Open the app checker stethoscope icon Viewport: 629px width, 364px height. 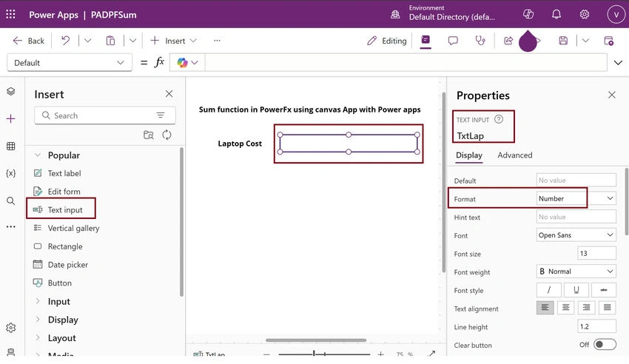point(480,41)
